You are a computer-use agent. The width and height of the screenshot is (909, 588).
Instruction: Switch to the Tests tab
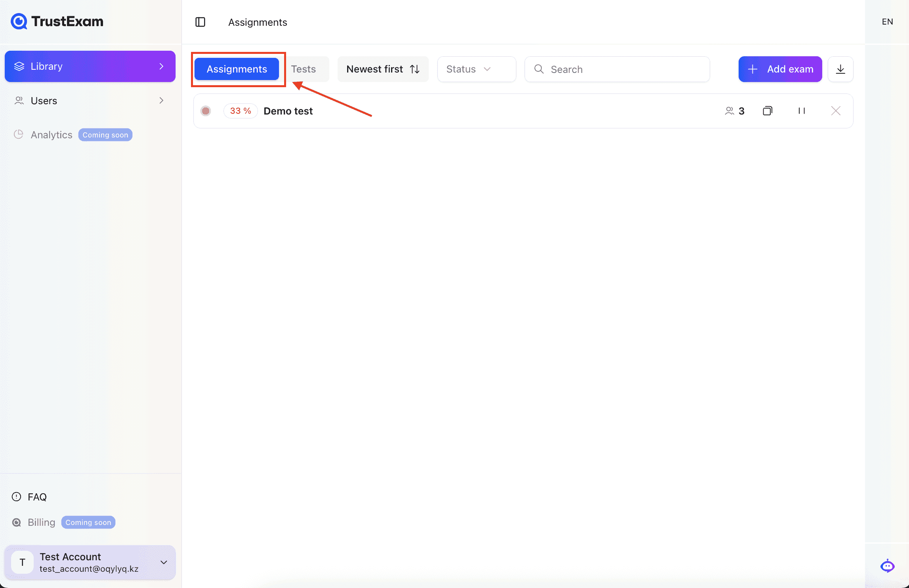point(304,69)
